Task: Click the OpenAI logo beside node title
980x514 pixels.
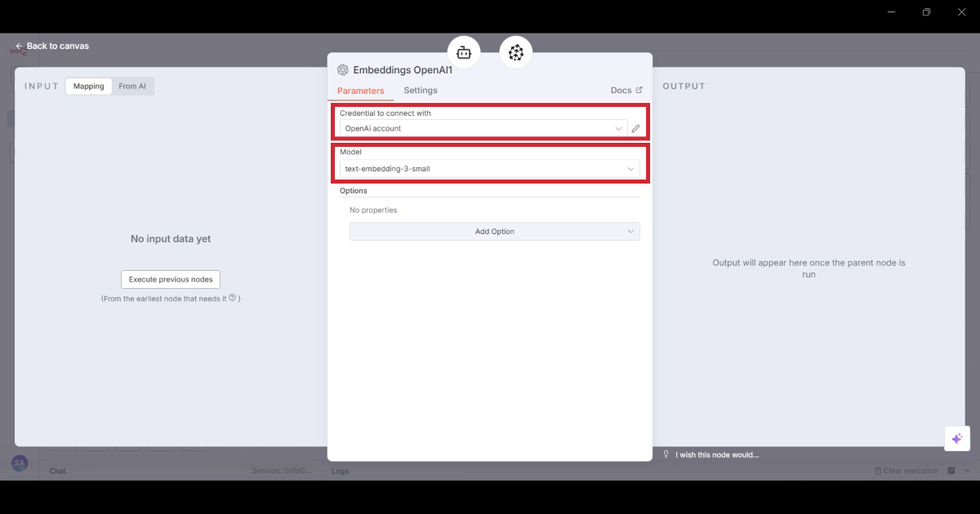Action: click(x=343, y=70)
